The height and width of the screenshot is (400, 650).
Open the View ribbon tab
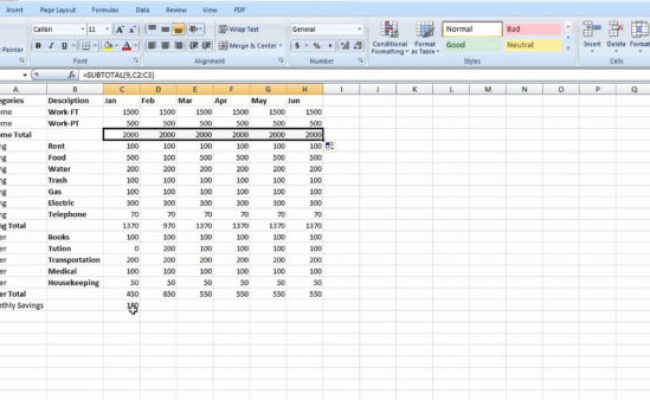click(x=209, y=10)
